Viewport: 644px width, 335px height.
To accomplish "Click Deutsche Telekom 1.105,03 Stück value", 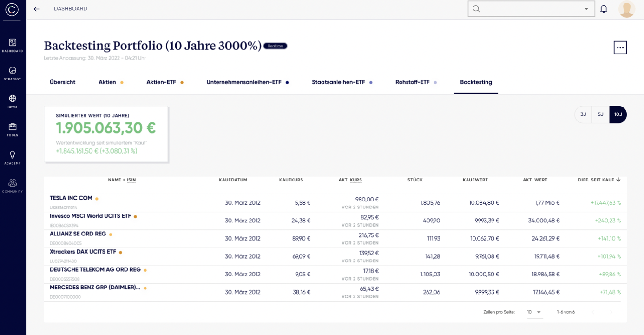I will click(430, 275).
